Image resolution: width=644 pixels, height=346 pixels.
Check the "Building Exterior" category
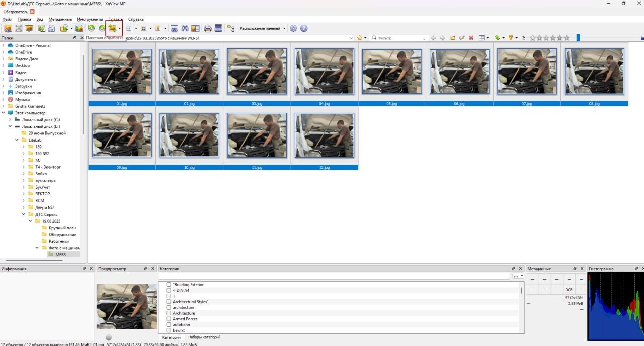[x=169, y=285]
